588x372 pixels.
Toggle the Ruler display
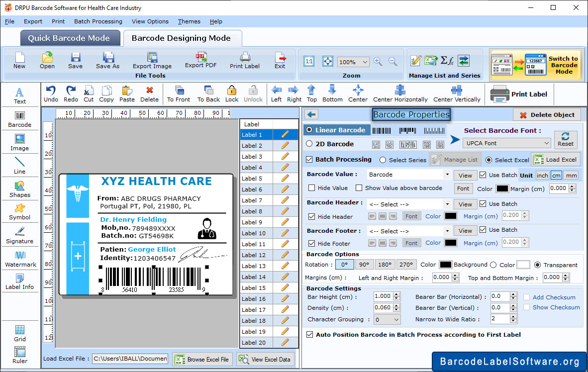(19, 355)
